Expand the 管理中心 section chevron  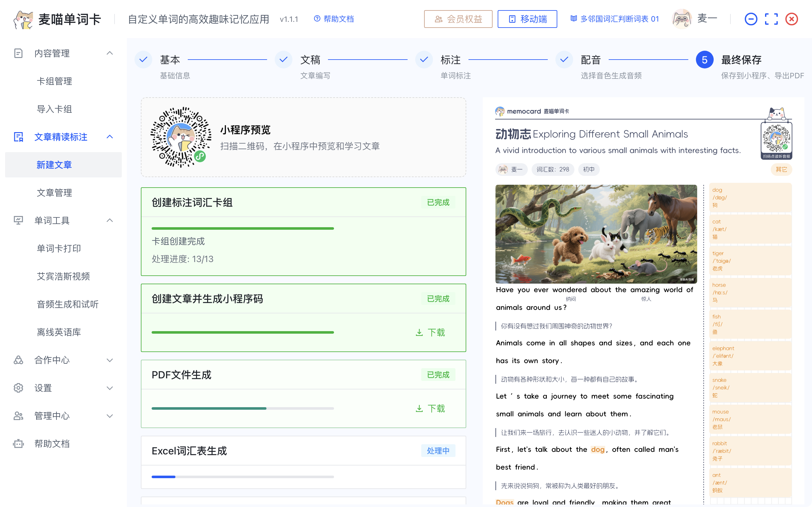[110, 416]
